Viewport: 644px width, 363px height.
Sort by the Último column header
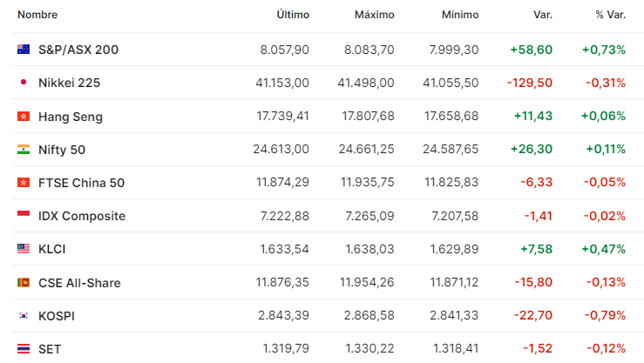pos(293,15)
